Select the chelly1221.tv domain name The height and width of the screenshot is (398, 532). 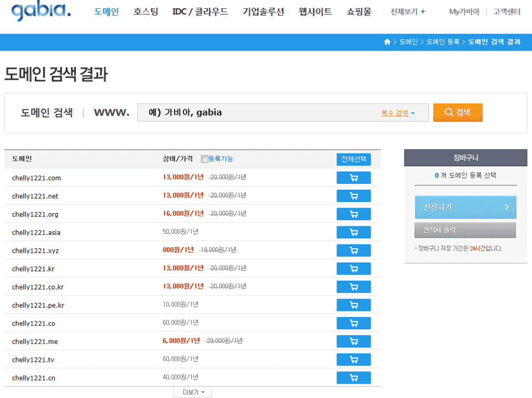[x=33, y=360]
